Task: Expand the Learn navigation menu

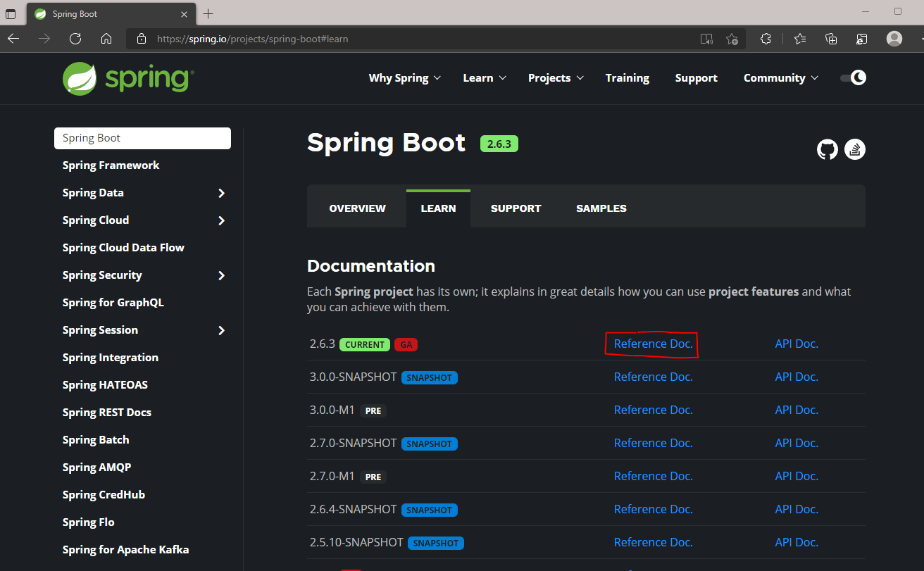Action: (485, 78)
